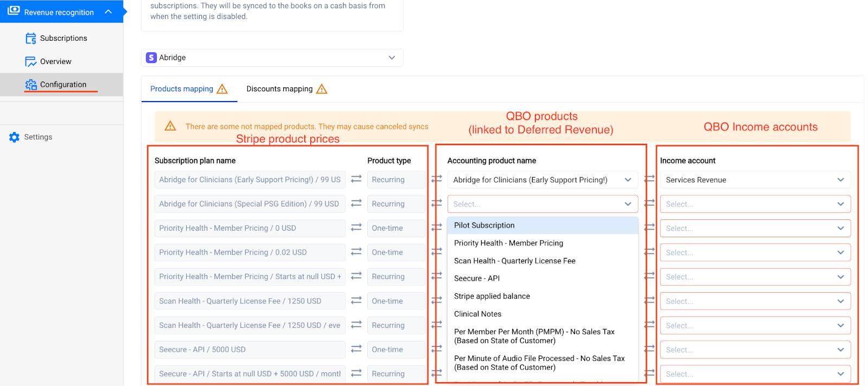Open the Abridge account dropdown
Image resolution: width=868 pixels, height=386 pixels.
pyautogui.click(x=391, y=58)
